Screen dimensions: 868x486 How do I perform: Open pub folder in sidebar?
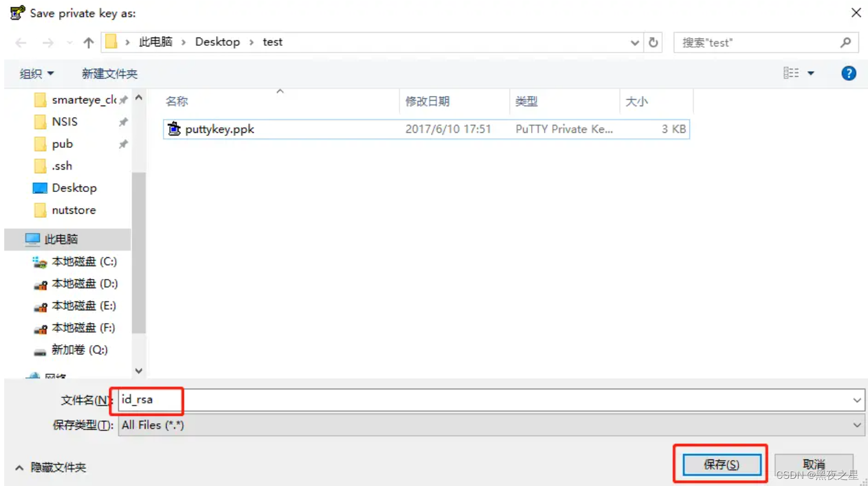54,144
